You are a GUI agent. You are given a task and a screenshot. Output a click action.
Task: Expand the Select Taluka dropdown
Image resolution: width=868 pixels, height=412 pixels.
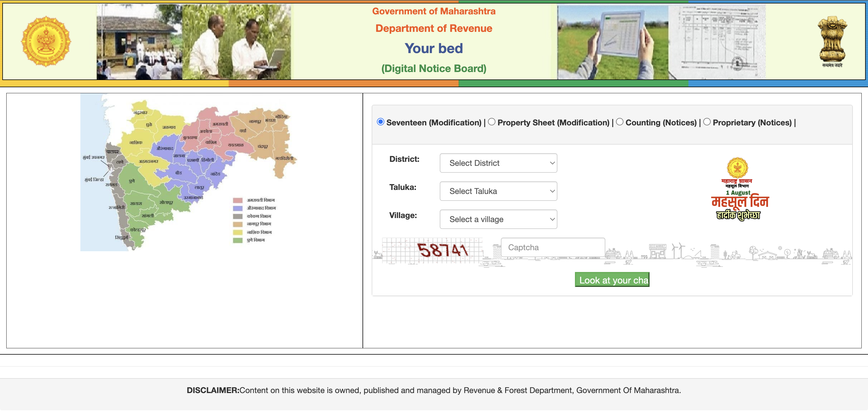(498, 191)
